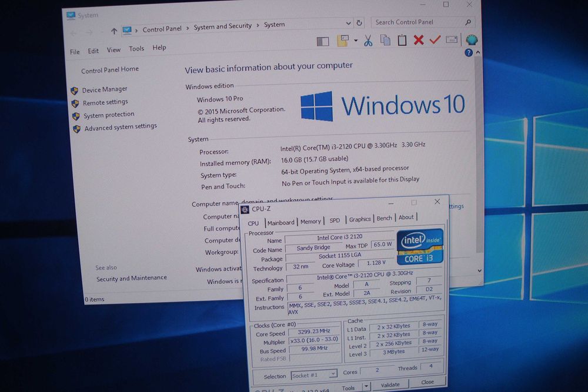This screenshot has width=588, height=392.
Task: Click the up arrow navigation icon
Action: pos(114,31)
